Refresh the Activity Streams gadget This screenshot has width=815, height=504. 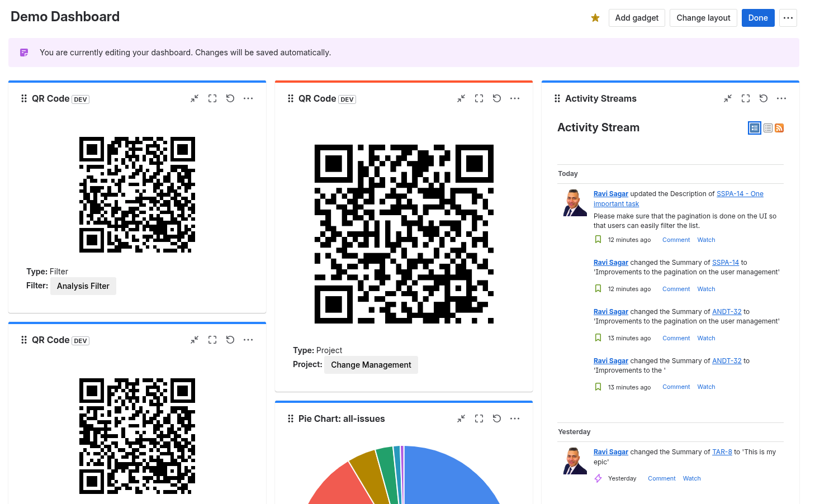(x=764, y=98)
